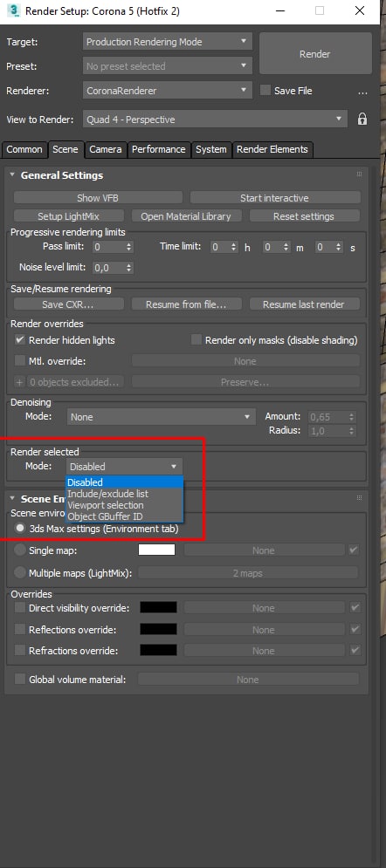Open the Target dropdown
Screen dimensions: 386x868
(168, 42)
